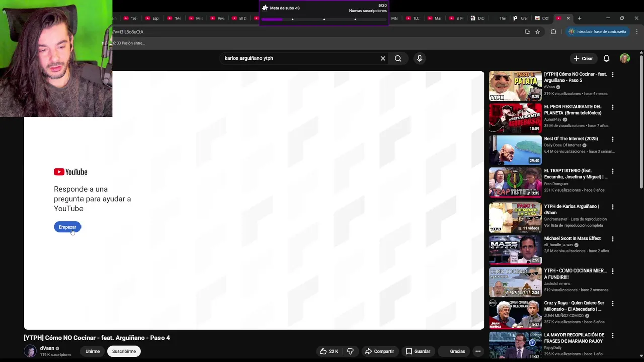Open dVaan channel avatar
Viewport: 644px width, 362px height.
pos(30,351)
